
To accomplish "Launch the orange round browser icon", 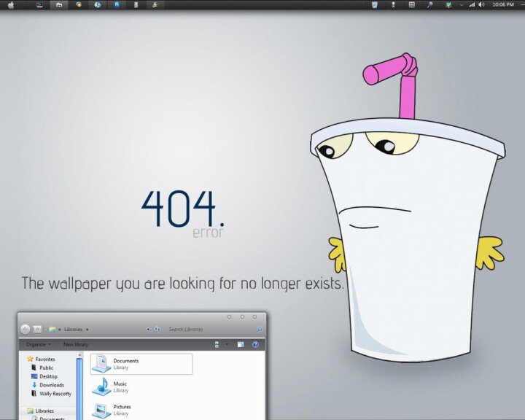I will coord(78,4).
